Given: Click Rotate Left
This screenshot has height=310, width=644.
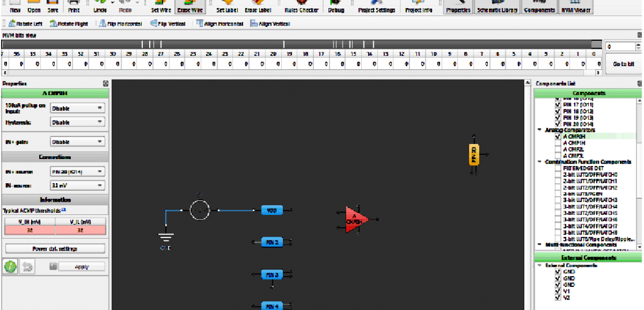Looking at the screenshot, I should (x=25, y=24).
